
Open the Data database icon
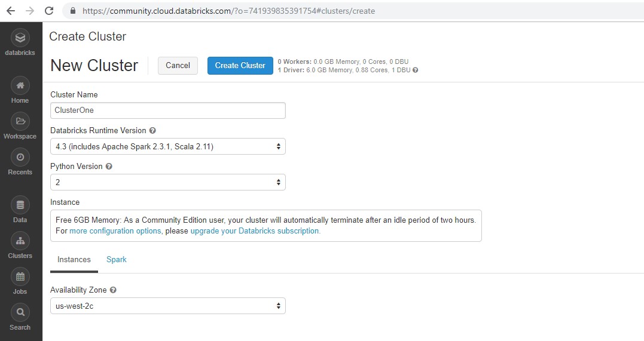click(20, 205)
